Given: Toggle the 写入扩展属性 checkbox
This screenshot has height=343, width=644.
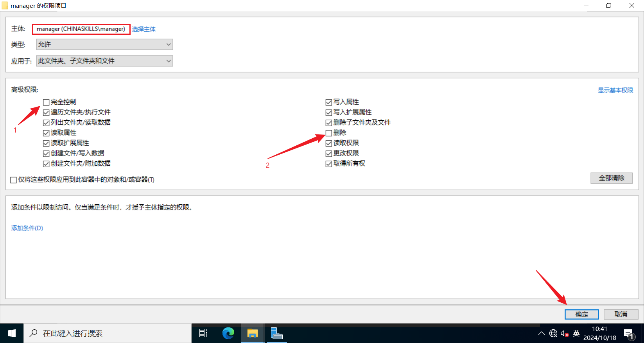Looking at the screenshot, I should [x=329, y=113].
